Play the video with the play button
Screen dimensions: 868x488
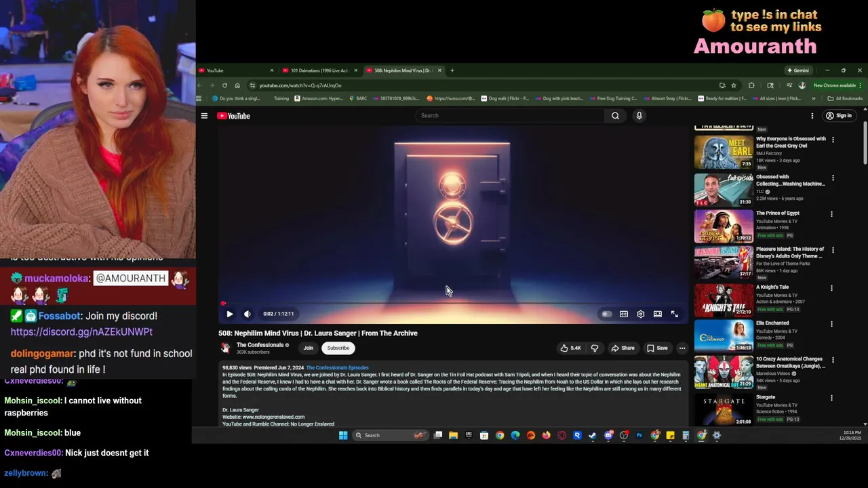pyautogui.click(x=229, y=314)
